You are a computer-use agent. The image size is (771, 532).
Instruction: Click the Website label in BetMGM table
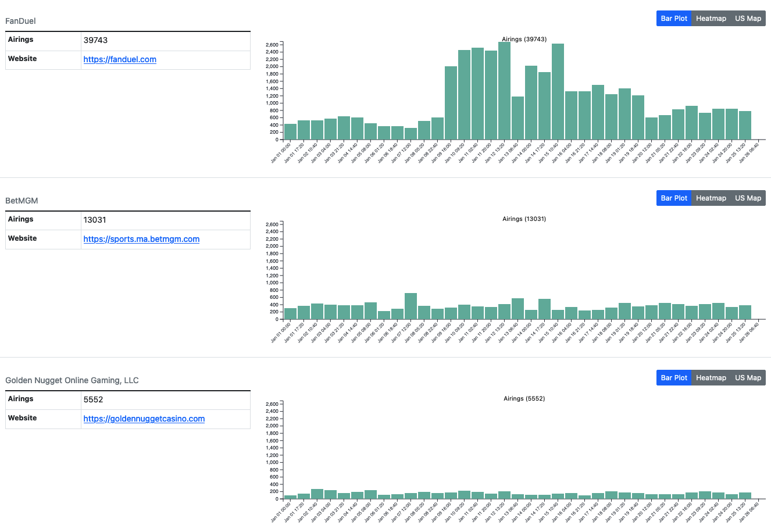22,238
